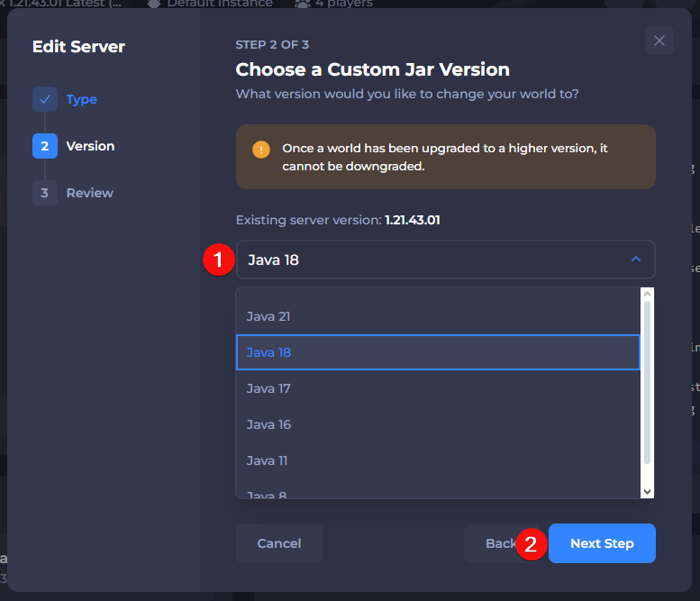Open the Java 18 version dropdown
This screenshot has width=700, height=601.
pos(445,260)
